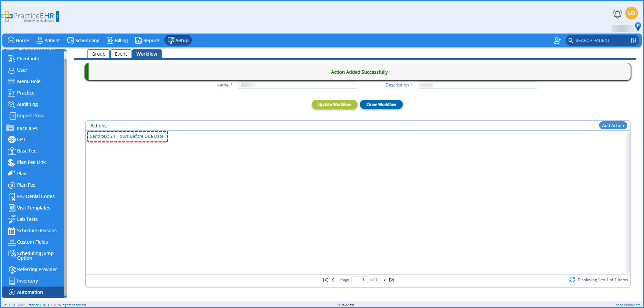
Task: Open U3 user avatar menu
Action: pos(632,13)
